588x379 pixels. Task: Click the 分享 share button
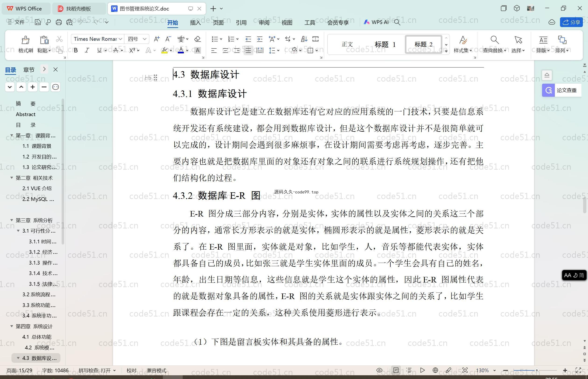click(x=571, y=22)
